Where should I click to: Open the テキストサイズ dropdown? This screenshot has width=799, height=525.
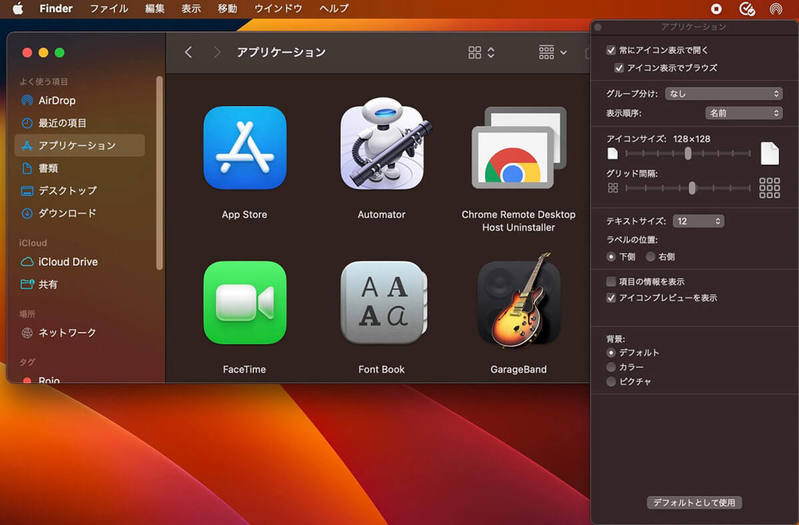[x=698, y=221]
